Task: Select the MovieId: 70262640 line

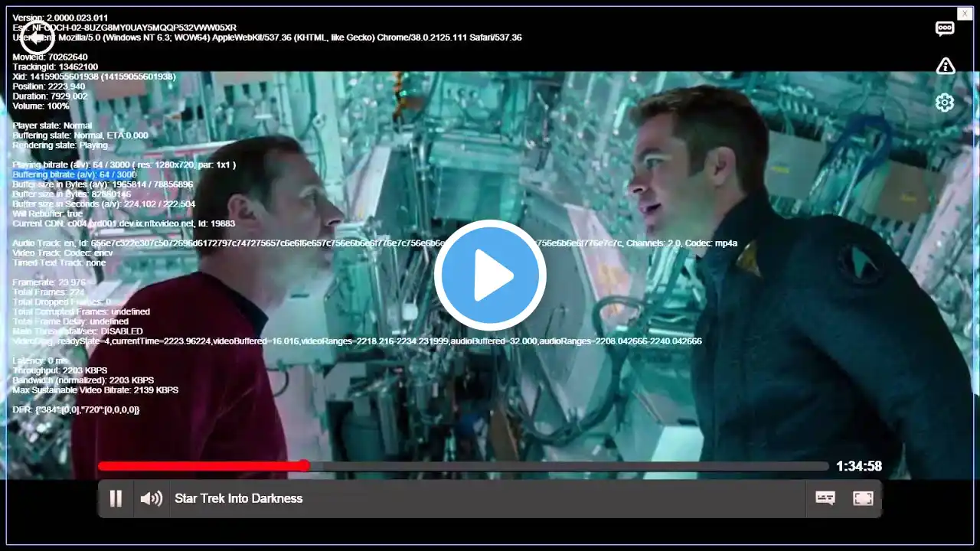Action: pyautogui.click(x=51, y=57)
